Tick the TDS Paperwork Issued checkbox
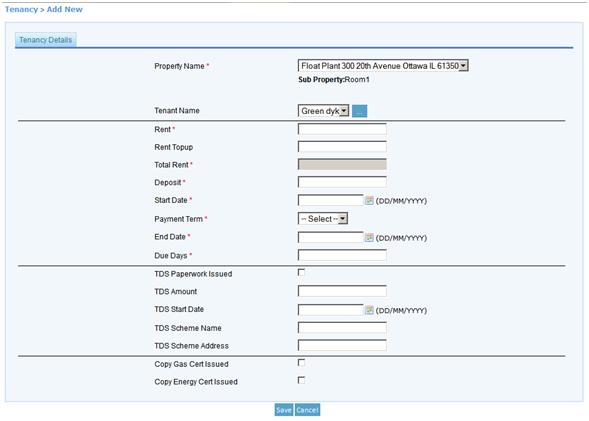The height and width of the screenshot is (421, 589). (301, 272)
